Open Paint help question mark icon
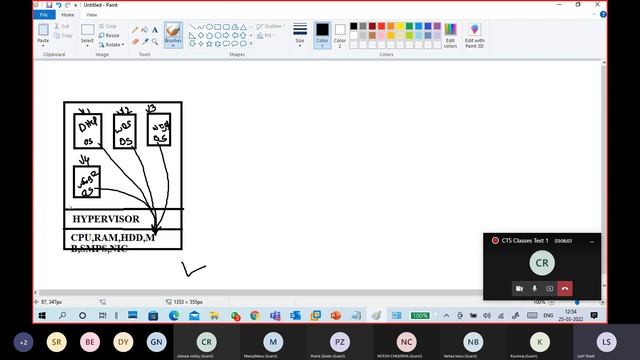Viewport: 640px width, 360px height. [x=603, y=14]
